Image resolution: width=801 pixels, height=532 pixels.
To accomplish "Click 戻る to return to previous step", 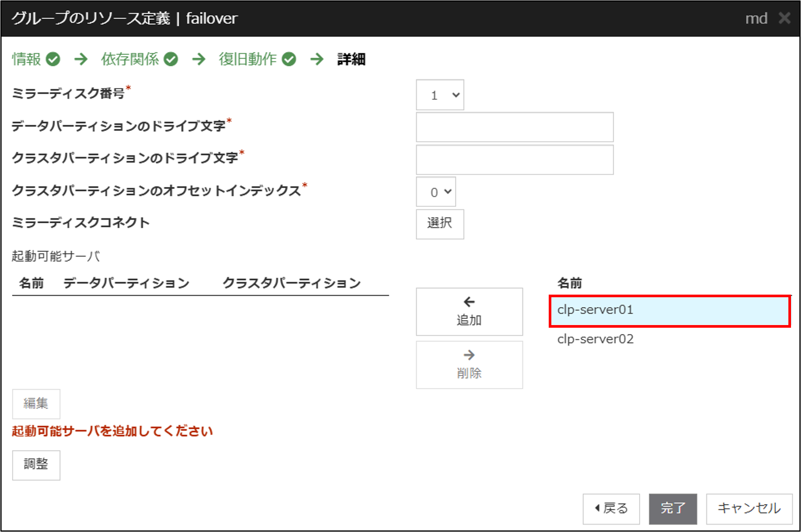I will tap(611, 508).
